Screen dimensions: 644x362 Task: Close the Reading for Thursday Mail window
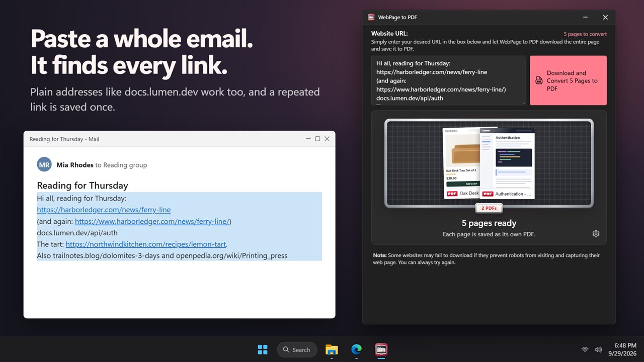(x=327, y=139)
